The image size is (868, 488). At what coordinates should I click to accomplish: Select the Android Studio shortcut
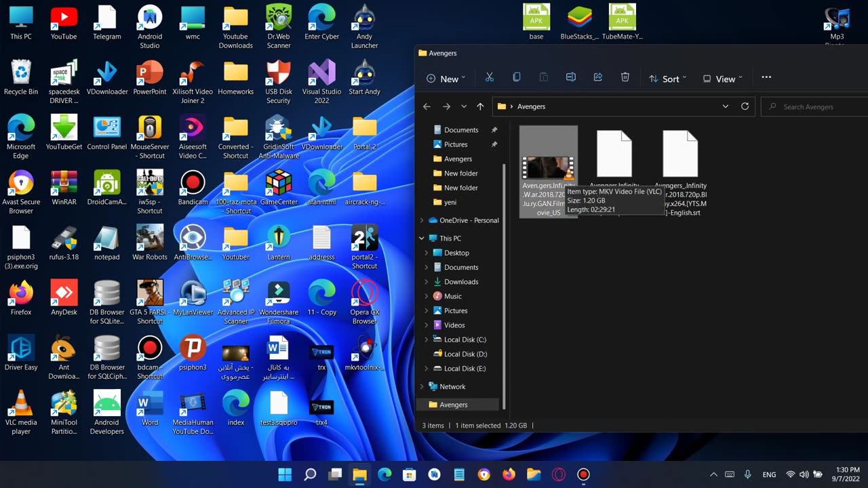tap(150, 27)
